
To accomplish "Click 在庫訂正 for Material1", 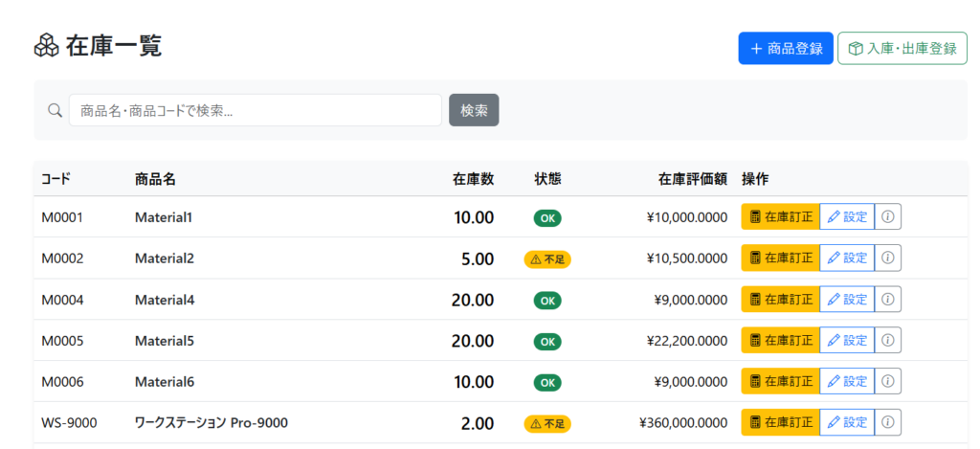I will click(780, 217).
